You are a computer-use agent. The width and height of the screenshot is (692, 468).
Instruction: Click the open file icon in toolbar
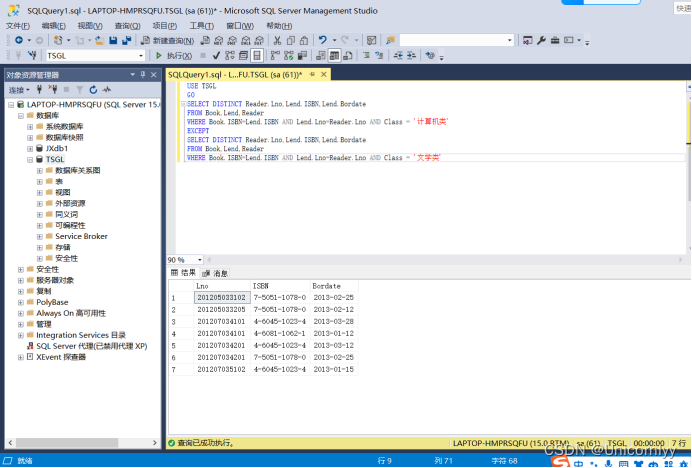(100, 40)
